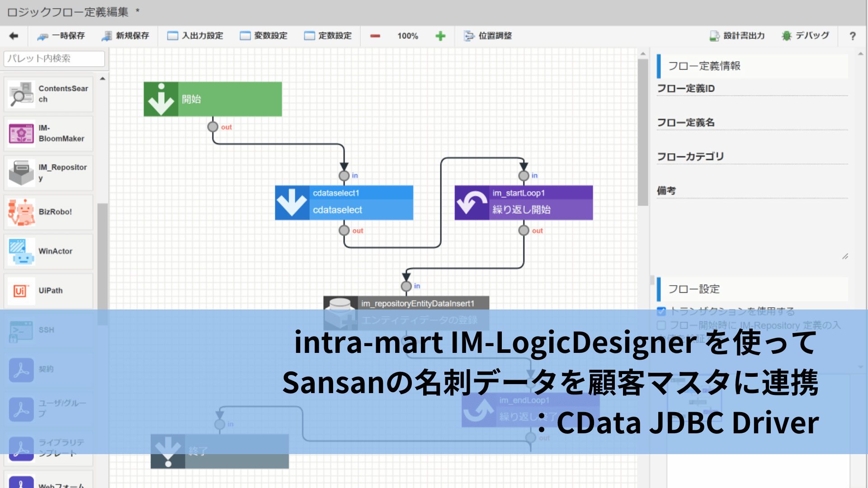Select the WinActor palette icon
This screenshot has width=868, height=488.
pyautogui.click(x=21, y=251)
